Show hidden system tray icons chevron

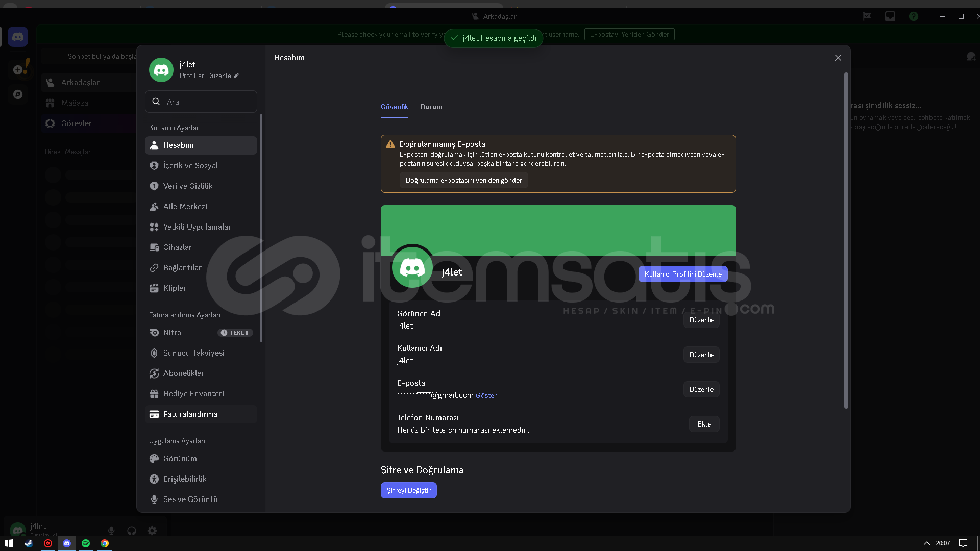pos(927,543)
